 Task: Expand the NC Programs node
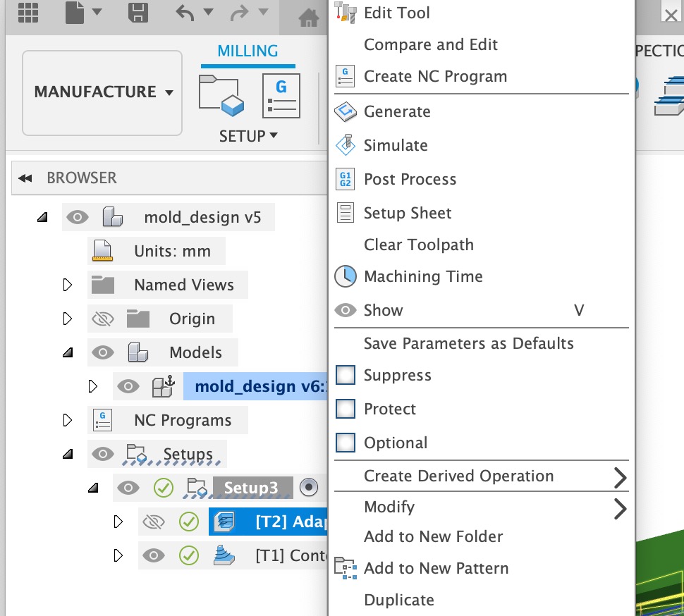(x=67, y=420)
